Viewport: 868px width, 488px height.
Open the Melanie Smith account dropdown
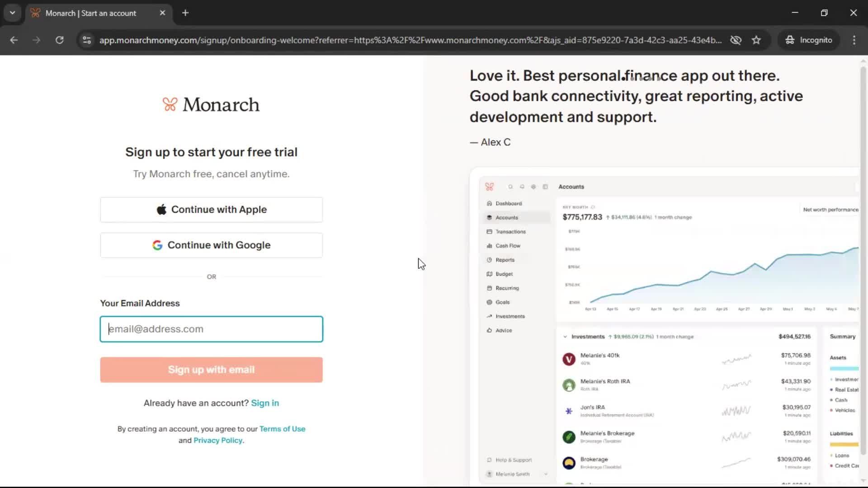[x=546, y=474]
